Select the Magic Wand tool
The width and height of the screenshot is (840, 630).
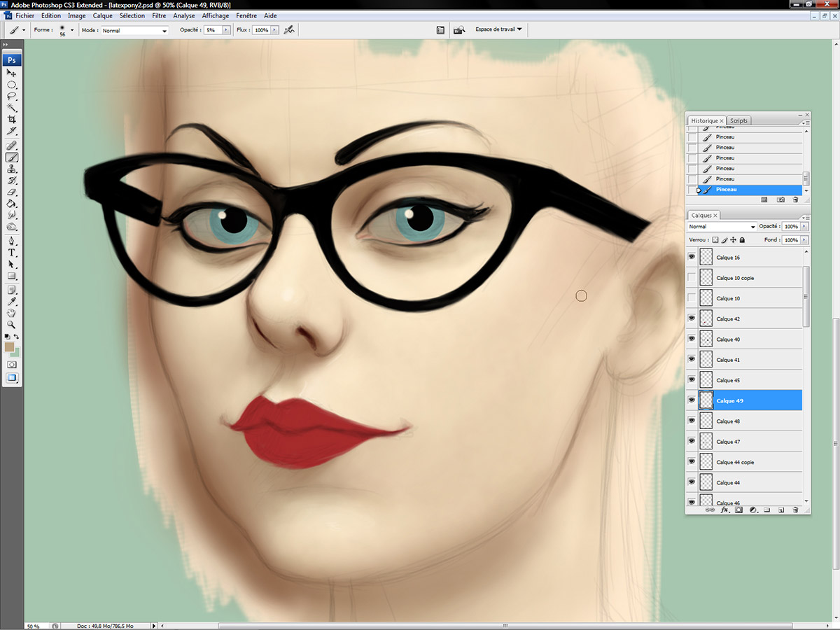(12, 108)
